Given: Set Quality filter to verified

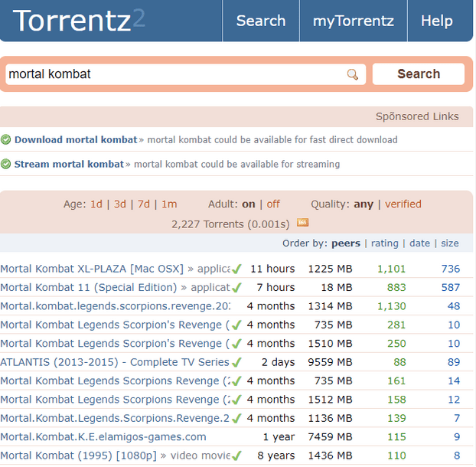Looking at the screenshot, I should click(403, 204).
